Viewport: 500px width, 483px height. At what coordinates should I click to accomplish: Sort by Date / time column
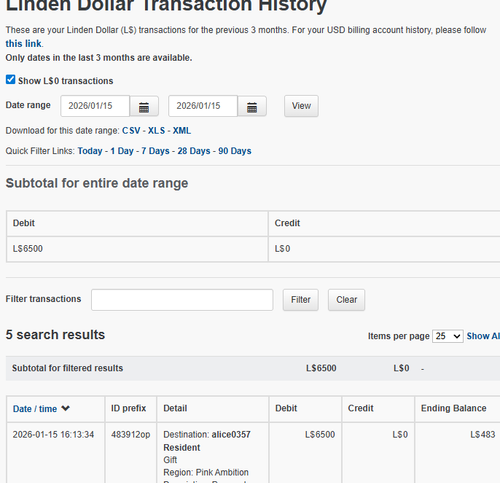tap(35, 409)
